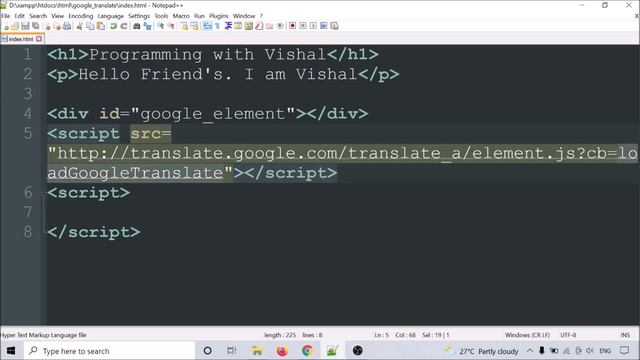Open the Function List toolbar icon

(x=259, y=26)
